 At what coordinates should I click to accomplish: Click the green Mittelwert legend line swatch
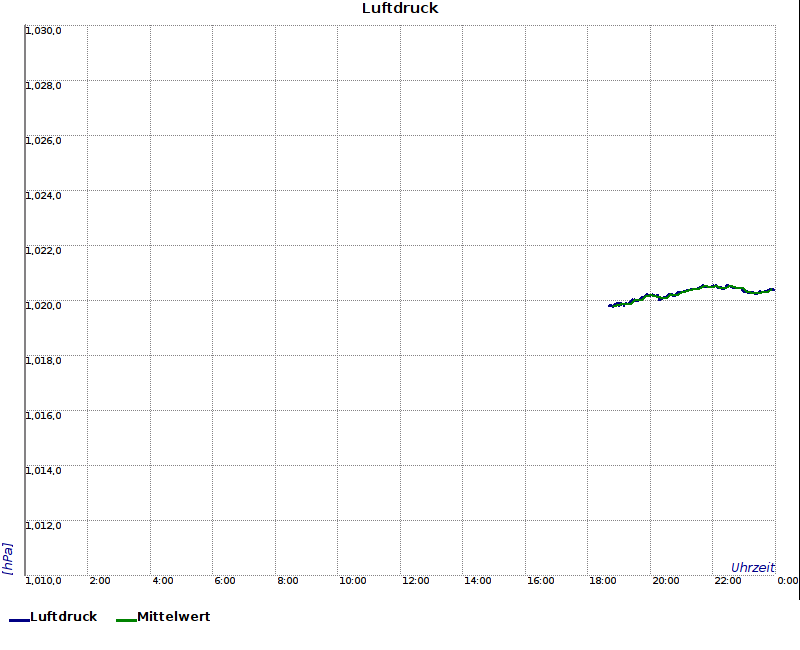click(126, 620)
